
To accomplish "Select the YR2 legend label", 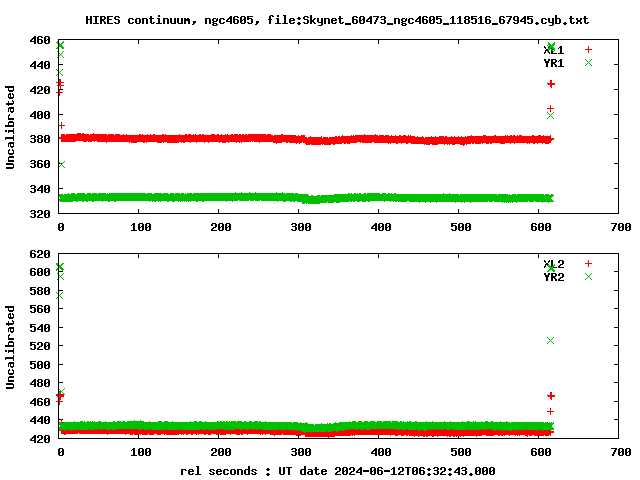I will click(x=553, y=277).
